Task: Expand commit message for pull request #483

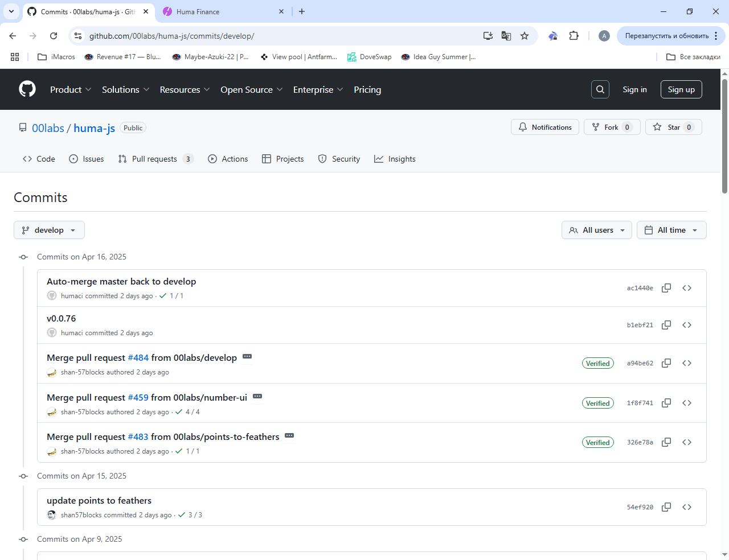Action: (289, 435)
